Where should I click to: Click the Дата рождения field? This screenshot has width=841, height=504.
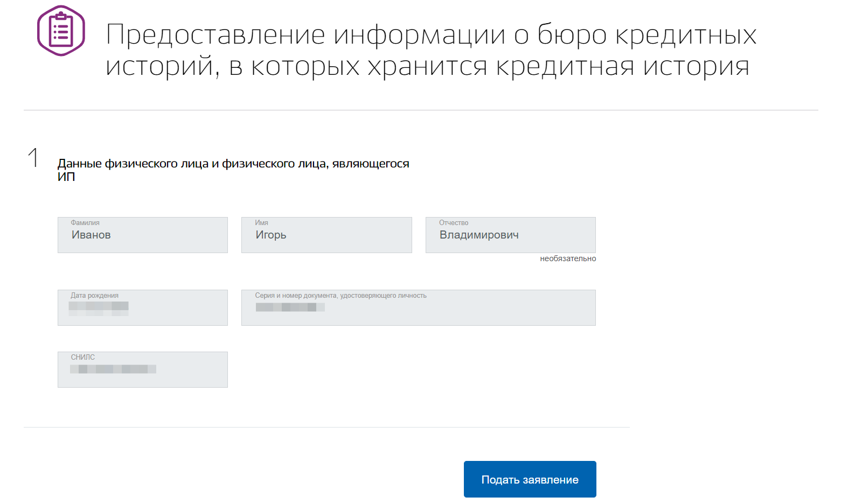pos(143,307)
